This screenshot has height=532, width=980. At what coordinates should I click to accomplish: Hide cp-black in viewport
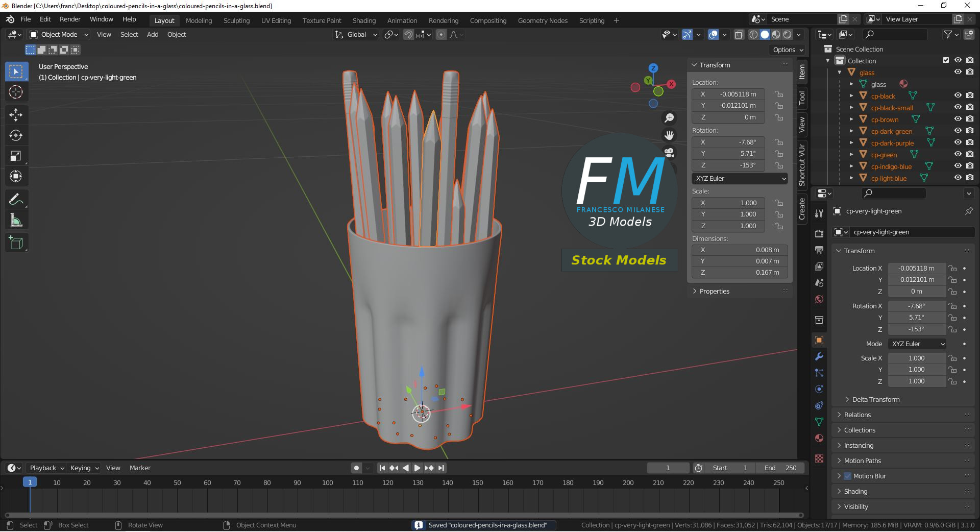click(x=958, y=95)
